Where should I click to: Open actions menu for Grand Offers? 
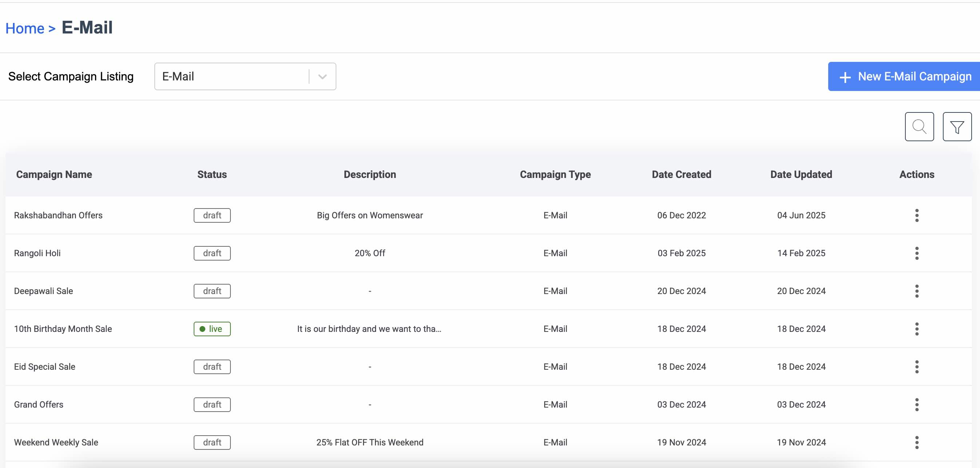pos(916,405)
